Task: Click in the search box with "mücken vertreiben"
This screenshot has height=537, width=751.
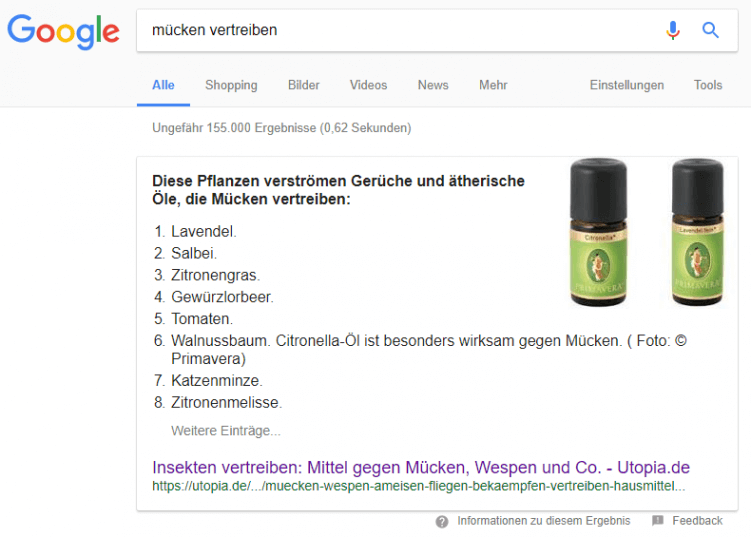Action: coord(400,30)
